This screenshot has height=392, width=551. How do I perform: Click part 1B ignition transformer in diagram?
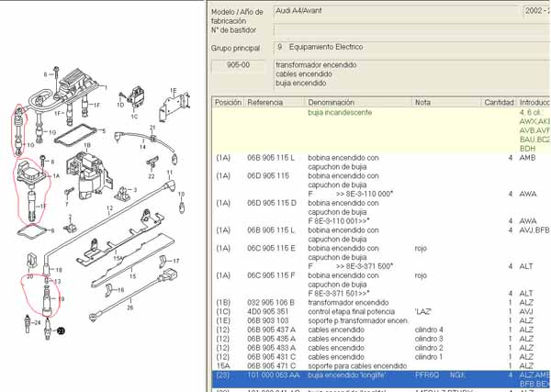coord(88,174)
